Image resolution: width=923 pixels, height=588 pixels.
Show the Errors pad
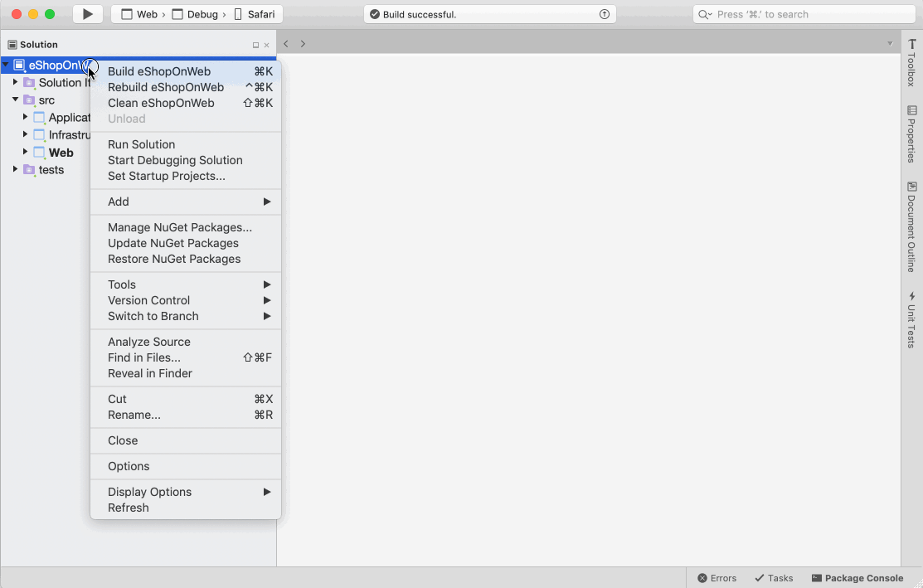pos(717,578)
